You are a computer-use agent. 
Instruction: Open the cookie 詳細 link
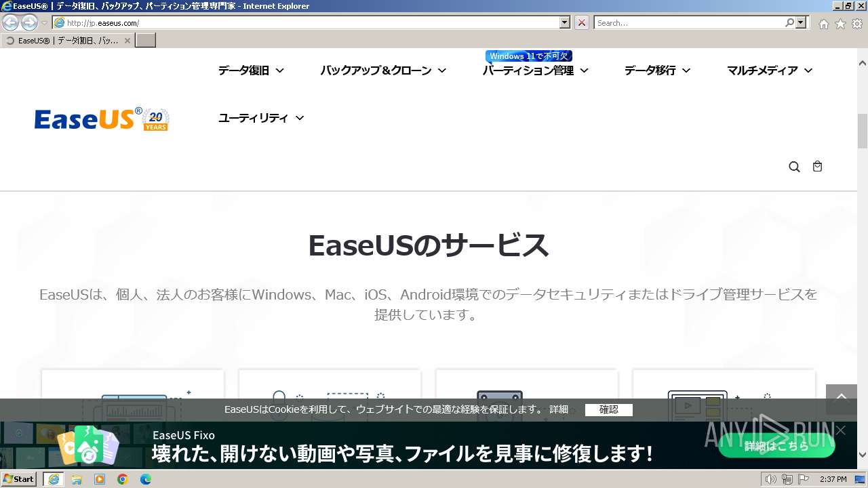coord(559,409)
